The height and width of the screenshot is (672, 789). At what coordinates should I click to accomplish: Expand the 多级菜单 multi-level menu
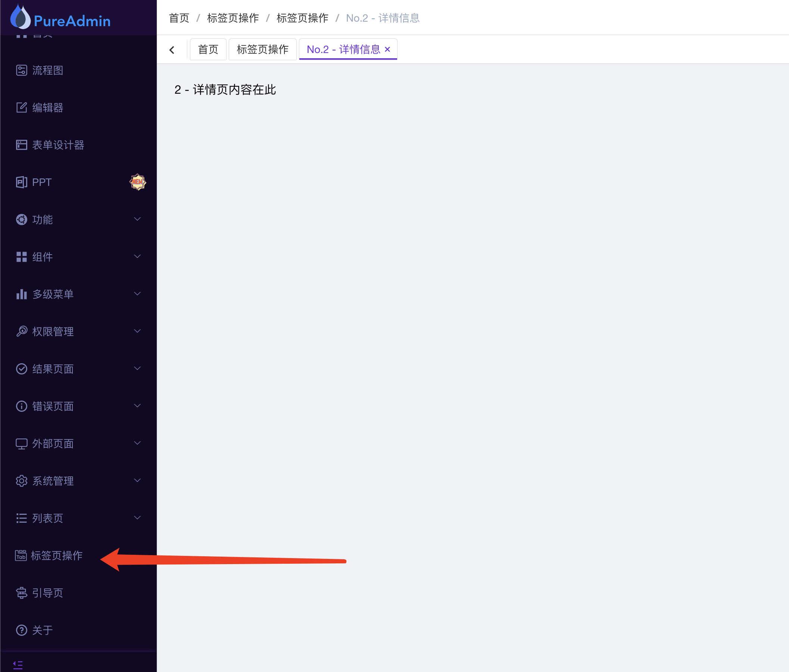[x=53, y=294]
